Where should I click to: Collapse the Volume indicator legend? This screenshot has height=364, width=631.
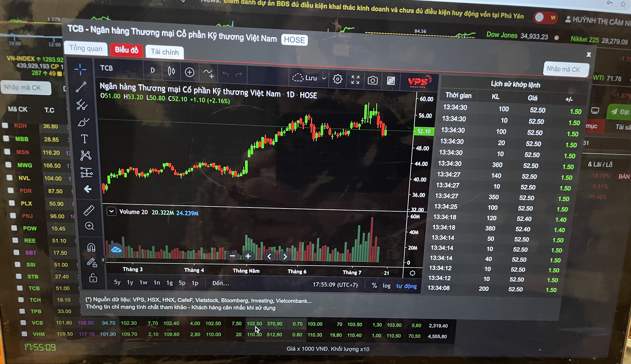[111, 211]
